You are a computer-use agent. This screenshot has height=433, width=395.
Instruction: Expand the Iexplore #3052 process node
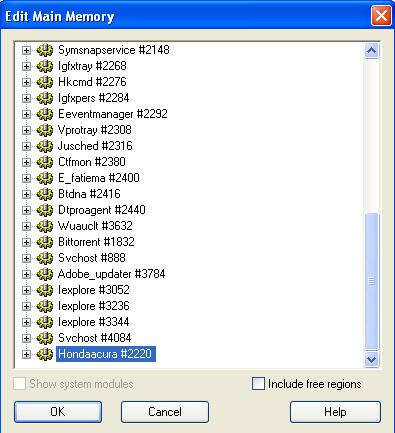(x=26, y=290)
